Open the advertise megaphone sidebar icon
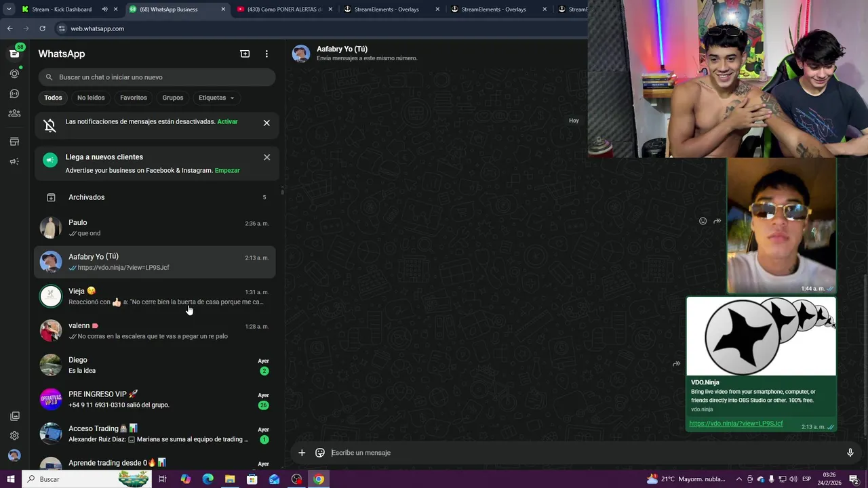The height and width of the screenshot is (488, 868). click(14, 161)
